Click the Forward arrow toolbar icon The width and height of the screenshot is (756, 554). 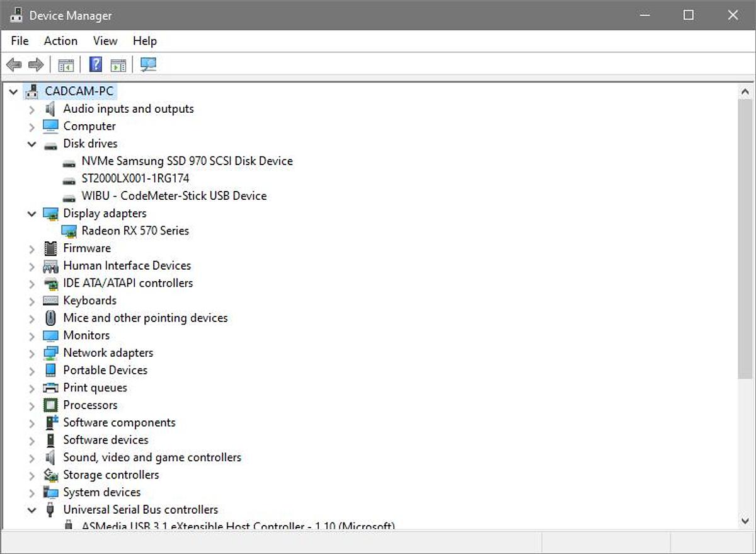36,65
